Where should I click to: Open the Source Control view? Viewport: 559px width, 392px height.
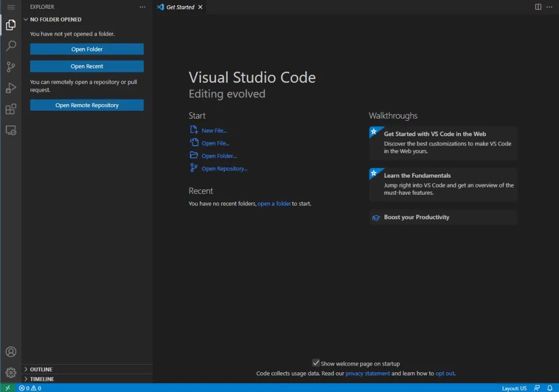pos(11,67)
